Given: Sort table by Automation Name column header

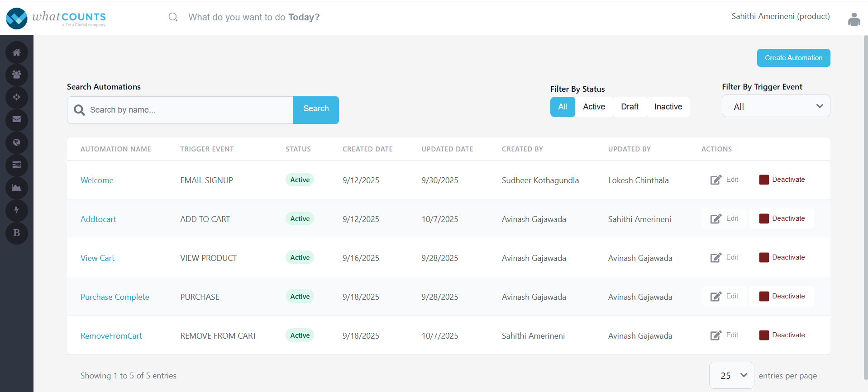Looking at the screenshot, I should point(116,149).
